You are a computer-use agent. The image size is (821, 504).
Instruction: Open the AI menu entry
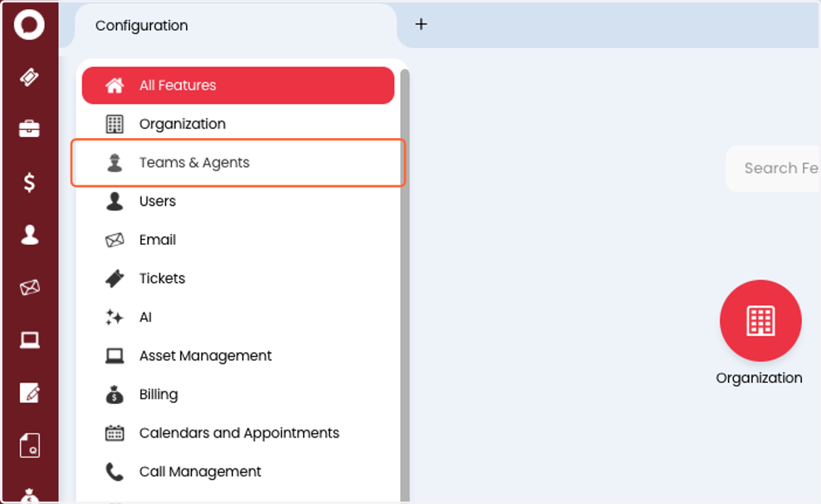click(x=238, y=317)
